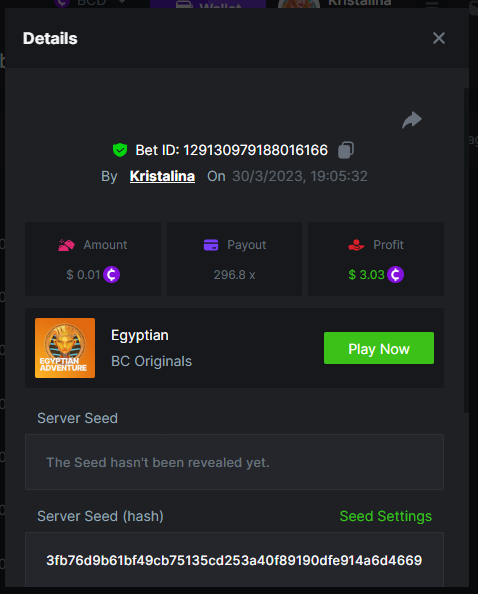Click the green verified shield icon
This screenshot has height=594, width=478.
[x=120, y=150]
